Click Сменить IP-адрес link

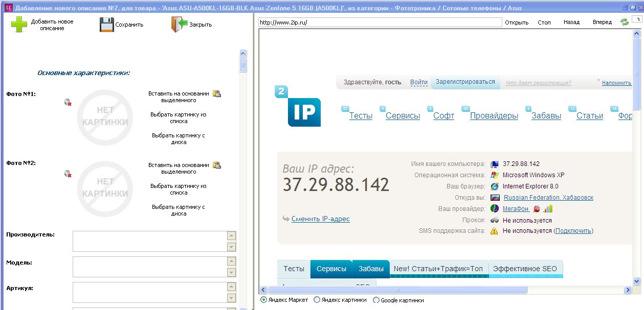click(x=320, y=219)
